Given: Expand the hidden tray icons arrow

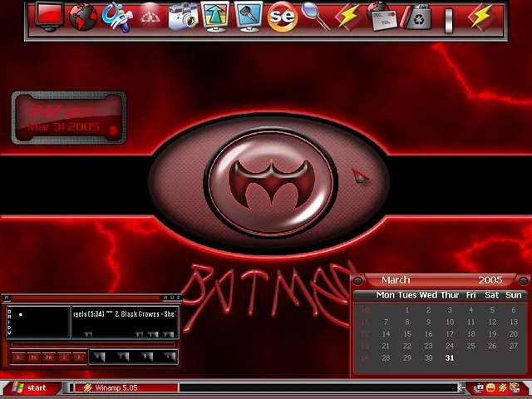Looking at the screenshot, I should 461,388.
